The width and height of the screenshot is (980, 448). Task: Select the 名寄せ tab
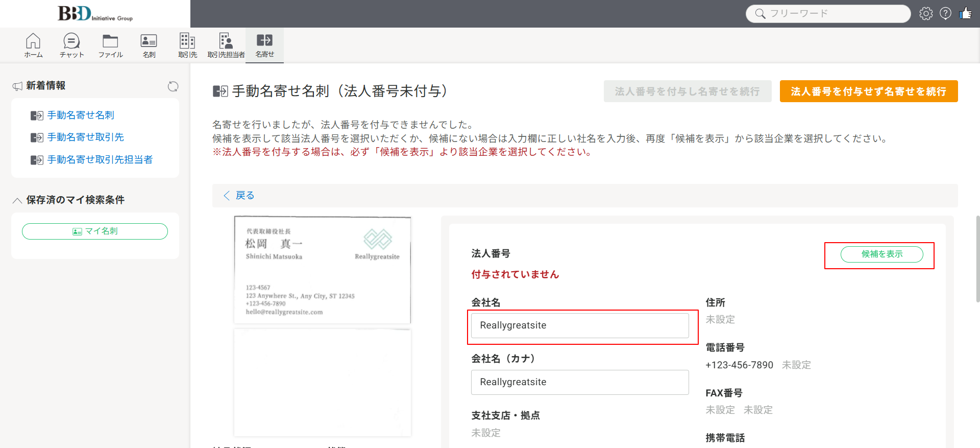264,45
